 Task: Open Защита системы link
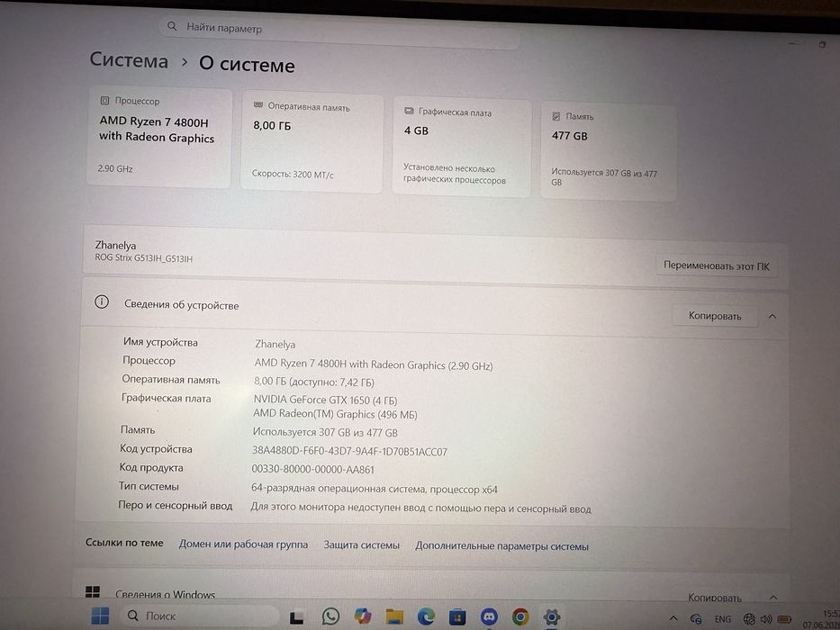pos(362,545)
